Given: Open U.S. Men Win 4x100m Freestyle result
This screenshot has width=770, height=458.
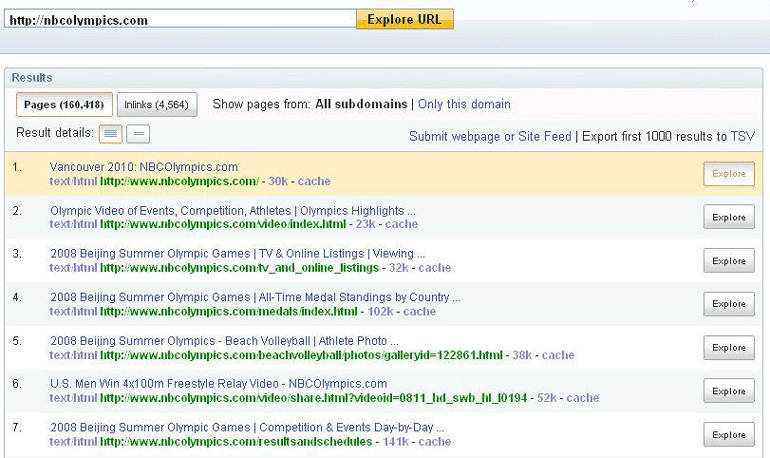Looking at the screenshot, I should (219, 384).
